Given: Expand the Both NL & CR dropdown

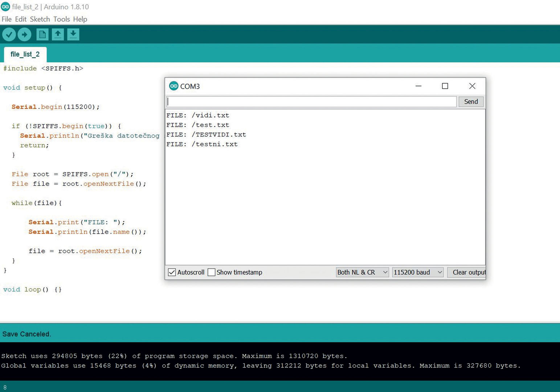Looking at the screenshot, I should 362,272.
